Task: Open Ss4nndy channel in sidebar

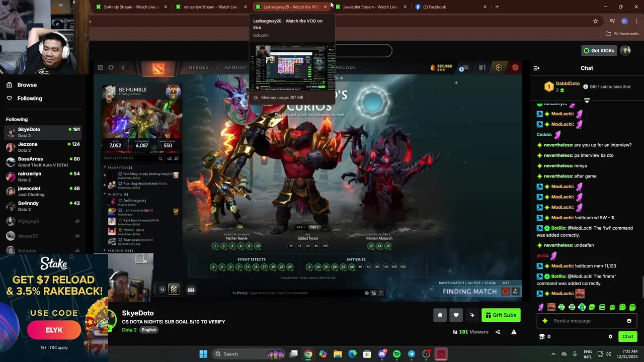Action: (43, 206)
